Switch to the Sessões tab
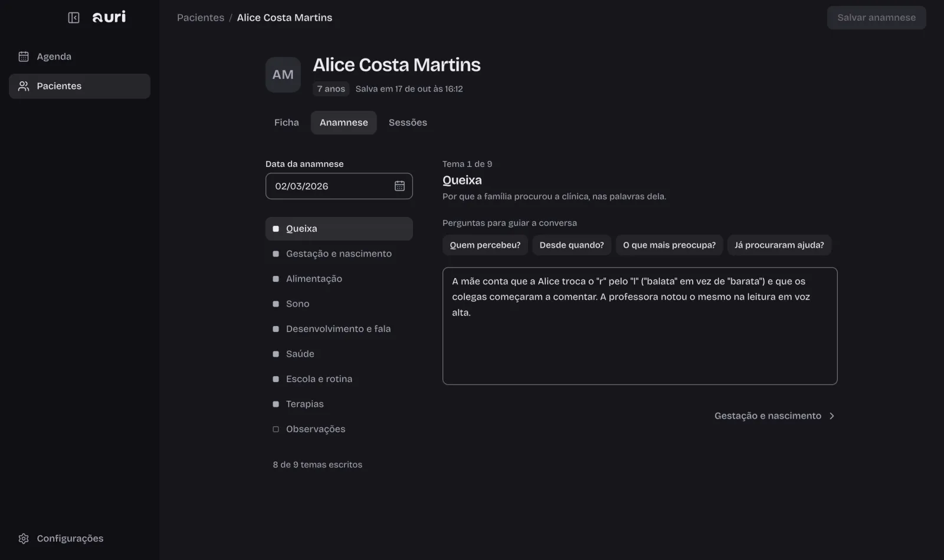The height and width of the screenshot is (560, 944). click(408, 123)
